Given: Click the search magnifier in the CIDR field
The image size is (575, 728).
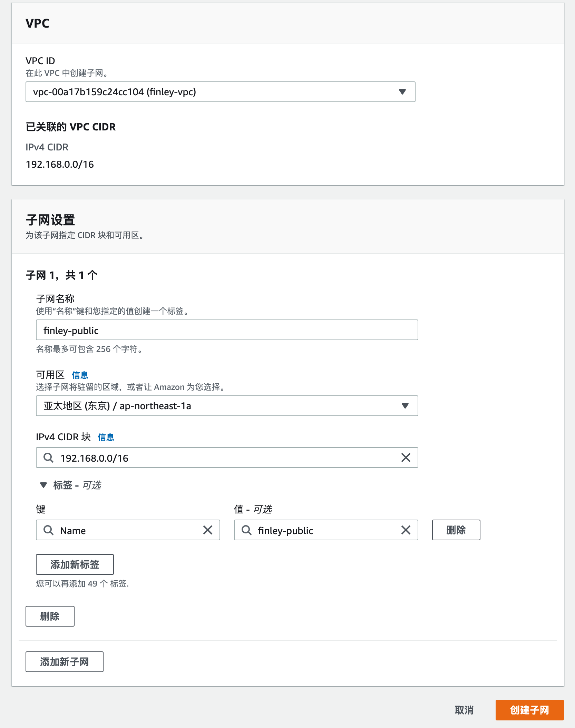Looking at the screenshot, I should (48, 458).
